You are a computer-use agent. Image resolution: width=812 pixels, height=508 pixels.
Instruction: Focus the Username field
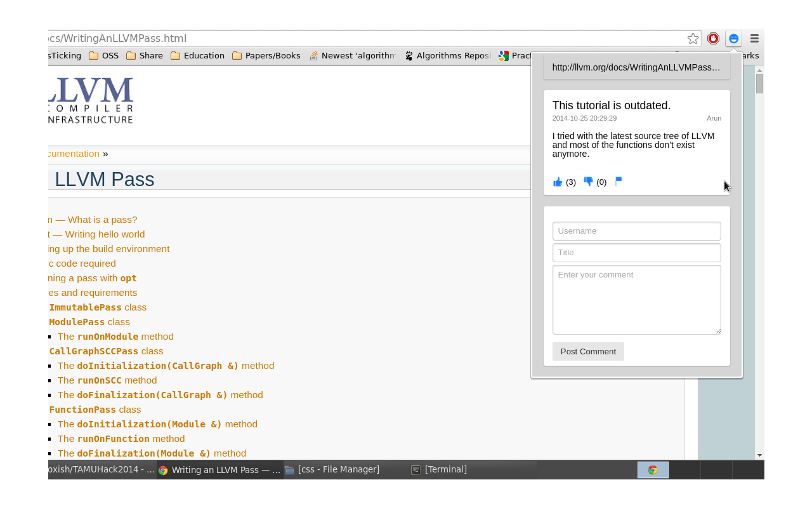[x=637, y=231]
